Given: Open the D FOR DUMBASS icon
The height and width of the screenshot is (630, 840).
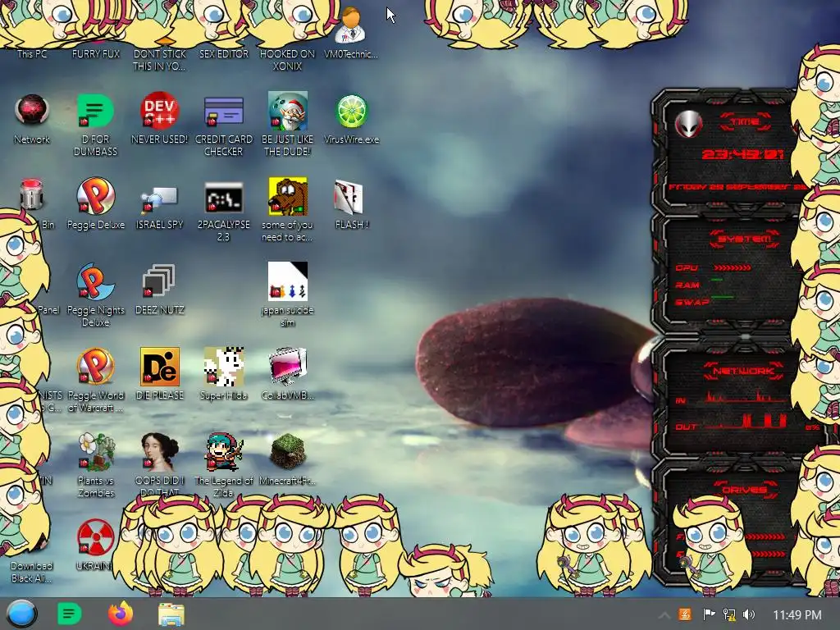Looking at the screenshot, I should pos(95,111).
